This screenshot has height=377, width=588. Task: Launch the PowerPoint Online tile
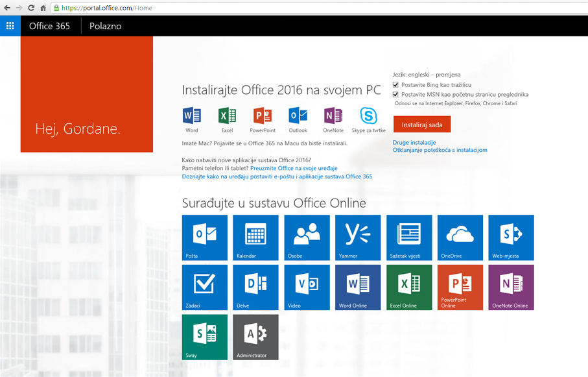click(460, 287)
